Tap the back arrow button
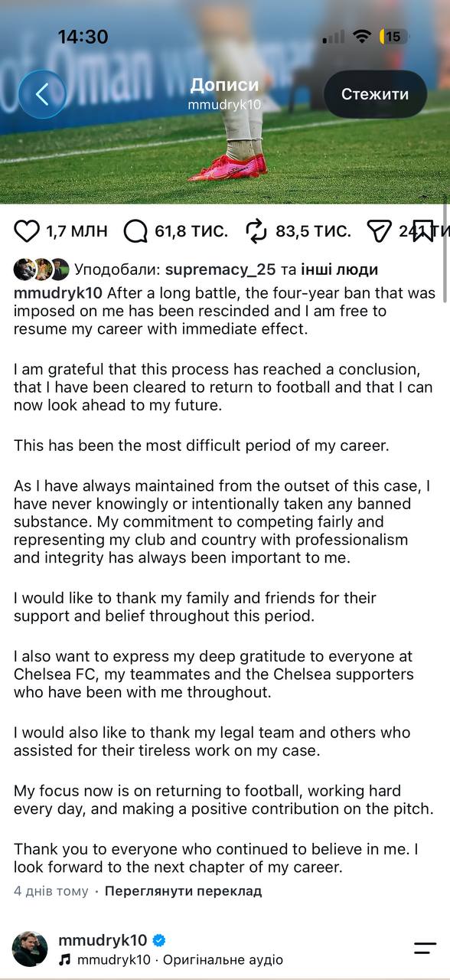 coord(42,94)
